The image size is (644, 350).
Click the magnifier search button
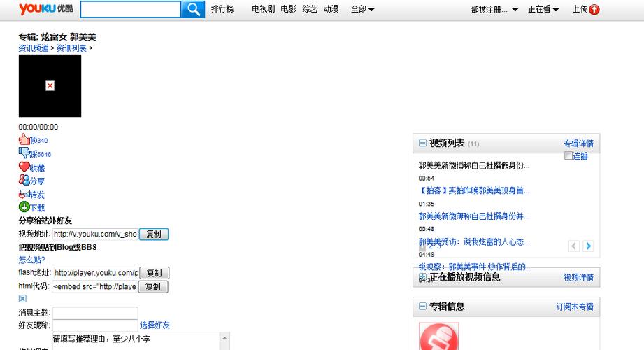[x=193, y=10]
